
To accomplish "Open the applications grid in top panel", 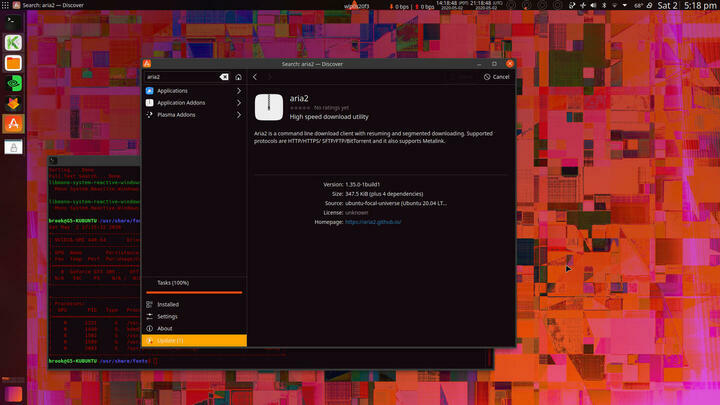I will [x=5, y=5].
